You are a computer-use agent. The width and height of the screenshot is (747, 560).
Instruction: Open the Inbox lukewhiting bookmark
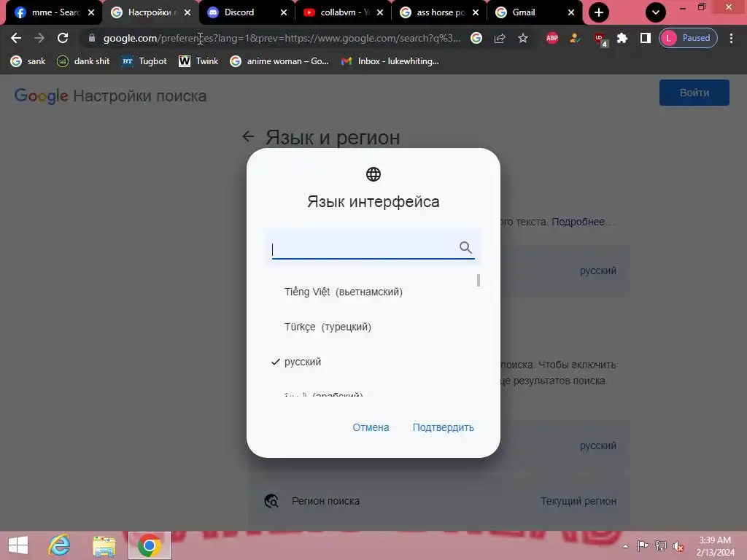pos(390,61)
